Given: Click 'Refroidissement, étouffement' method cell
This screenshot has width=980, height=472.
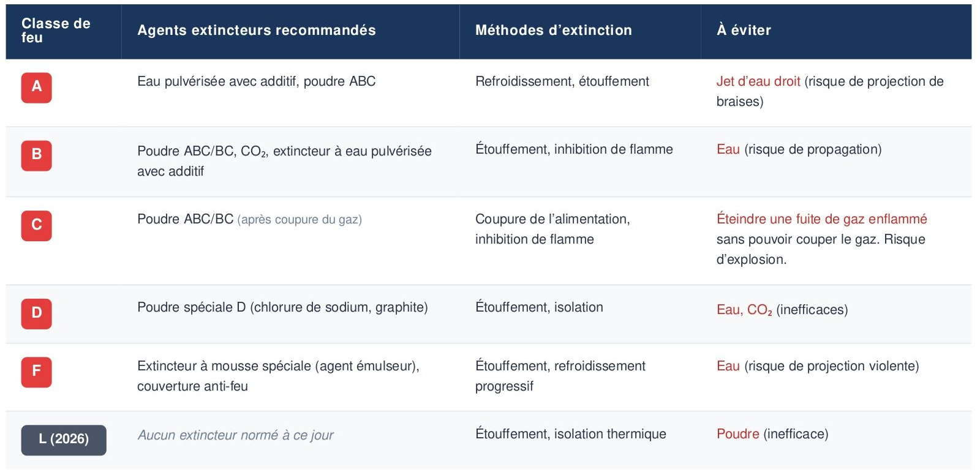Looking at the screenshot, I should pos(562,81).
